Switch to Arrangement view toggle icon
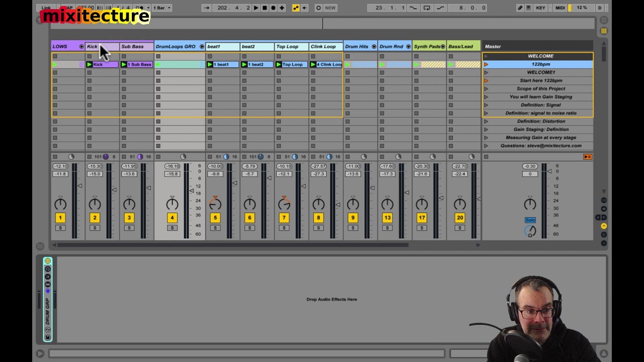 pyautogui.click(x=604, y=21)
